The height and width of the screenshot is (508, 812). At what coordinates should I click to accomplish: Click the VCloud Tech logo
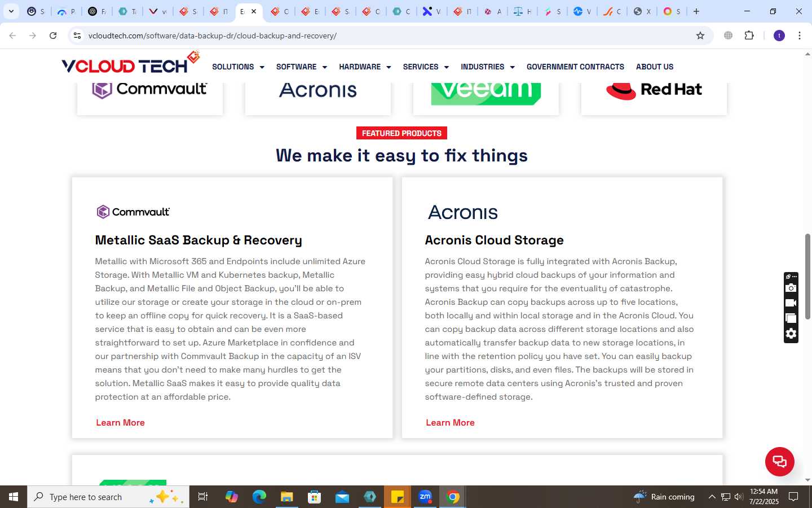130,63
